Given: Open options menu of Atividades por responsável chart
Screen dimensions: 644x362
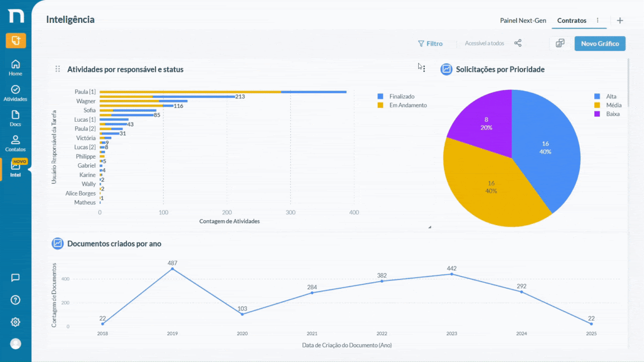Looking at the screenshot, I should click(424, 69).
